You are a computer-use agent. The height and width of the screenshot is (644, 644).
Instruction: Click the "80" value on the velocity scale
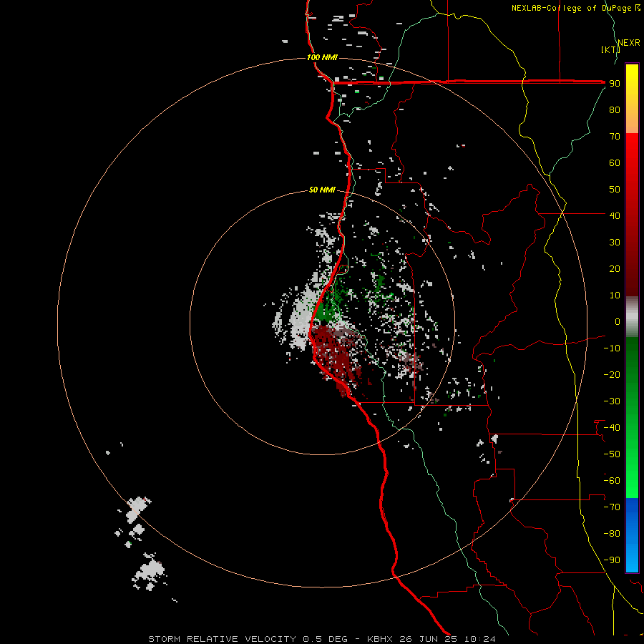coord(615,109)
